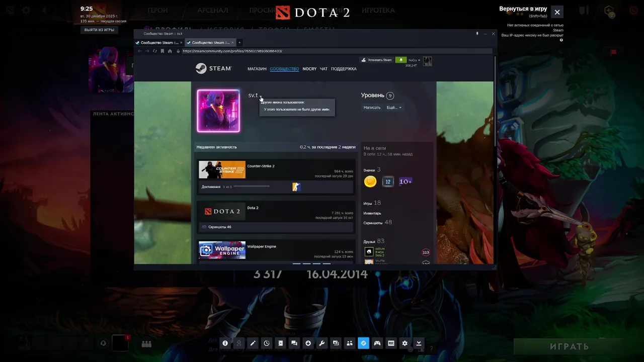
Task: Open the 'Инвентарь' link
Action: (372, 213)
